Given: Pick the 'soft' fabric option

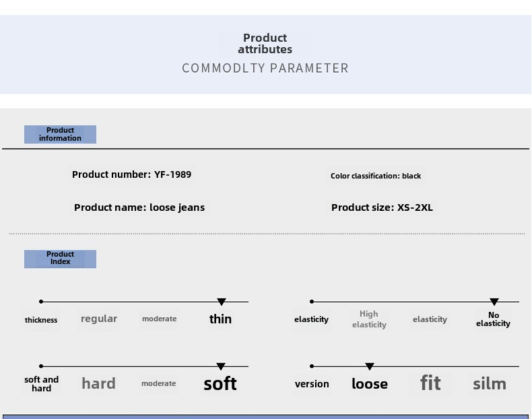Looking at the screenshot, I should 220,384.
